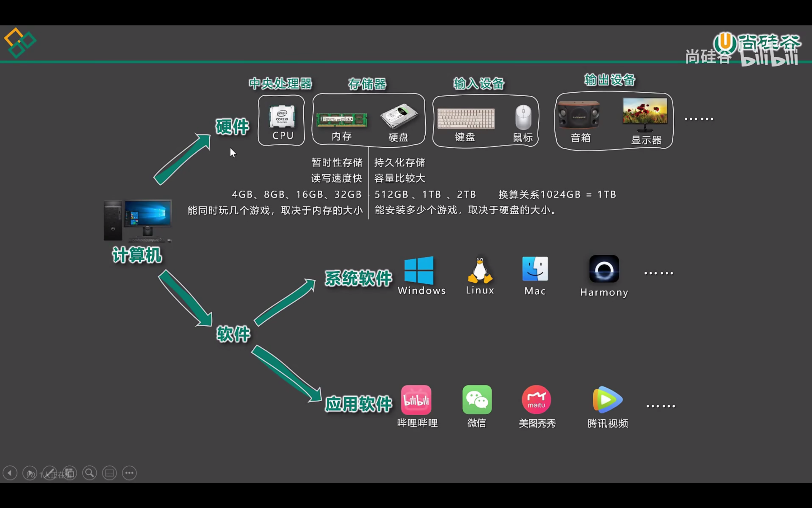This screenshot has width=812, height=508.
Task: Open the whiteboard panel icon in toolbar
Action: pos(109,473)
